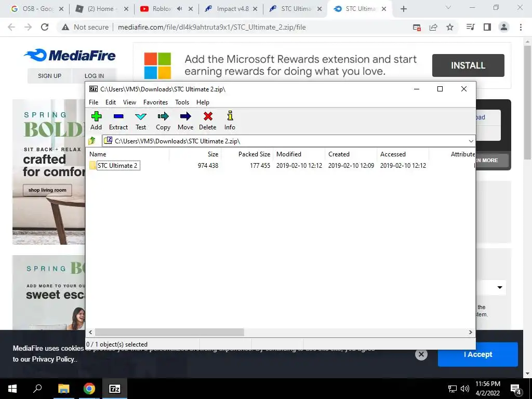Image resolution: width=532 pixels, height=399 pixels.
Task: Open the Chrome tab search chevron
Action: tap(448, 7)
